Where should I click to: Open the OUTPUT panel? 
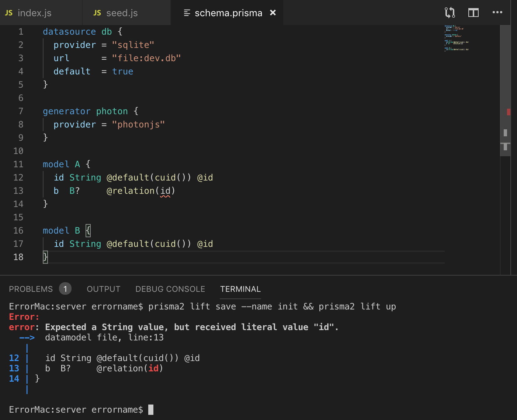[x=103, y=289]
